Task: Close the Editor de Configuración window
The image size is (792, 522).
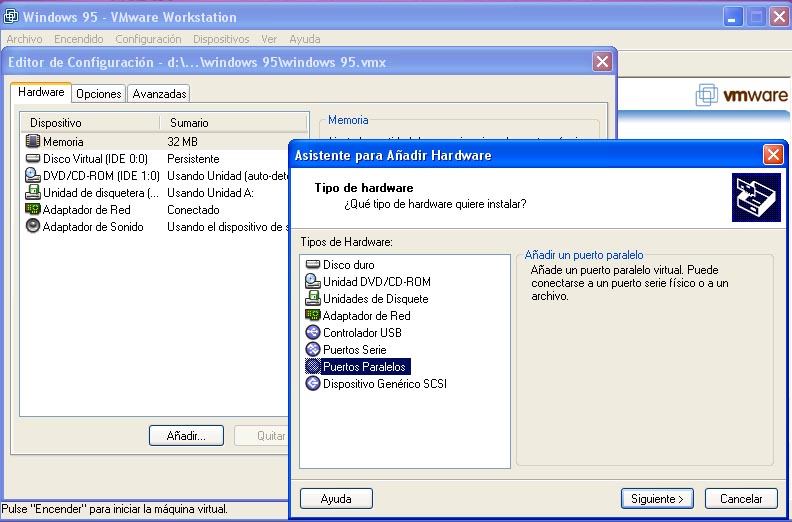Action: pos(602,62)
